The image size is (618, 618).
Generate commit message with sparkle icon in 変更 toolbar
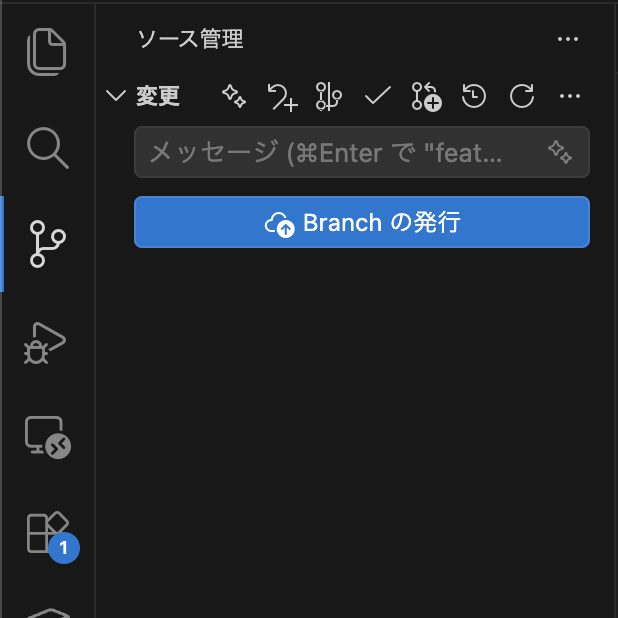pos(234,96)
